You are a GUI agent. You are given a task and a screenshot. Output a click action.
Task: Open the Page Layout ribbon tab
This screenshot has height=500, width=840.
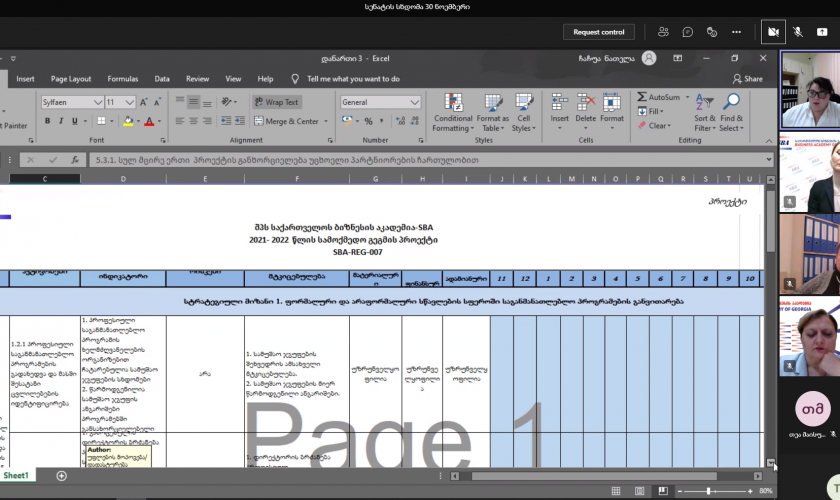click(71, 79)
